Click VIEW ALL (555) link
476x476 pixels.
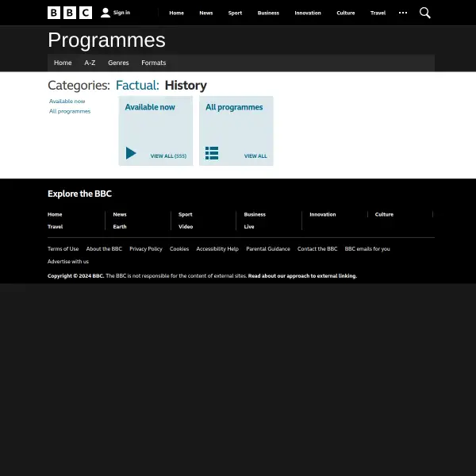pos(168,156)
